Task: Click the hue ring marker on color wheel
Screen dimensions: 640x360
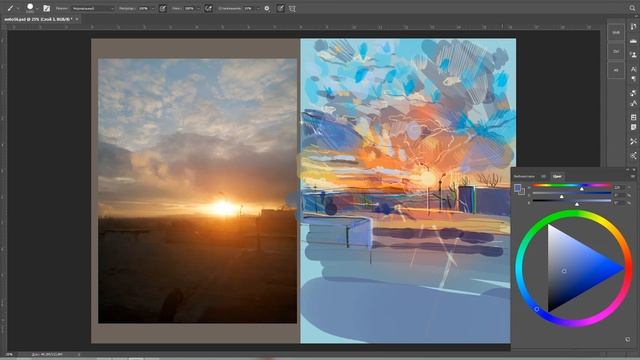Action: point(537,309)
